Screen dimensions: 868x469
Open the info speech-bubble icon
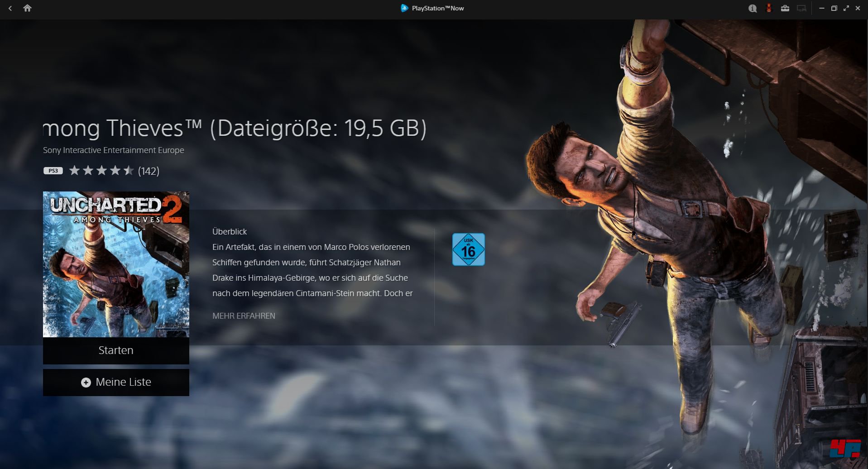[753, 8]
